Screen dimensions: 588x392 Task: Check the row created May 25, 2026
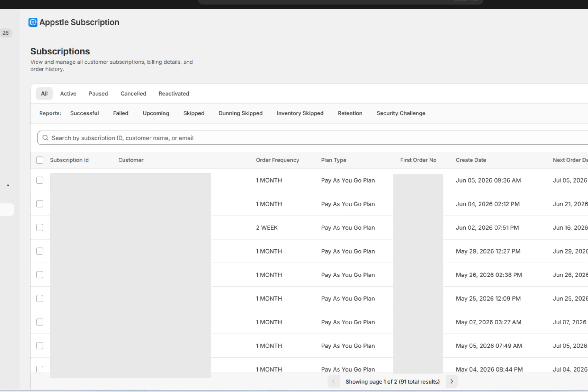coord(40,298)
